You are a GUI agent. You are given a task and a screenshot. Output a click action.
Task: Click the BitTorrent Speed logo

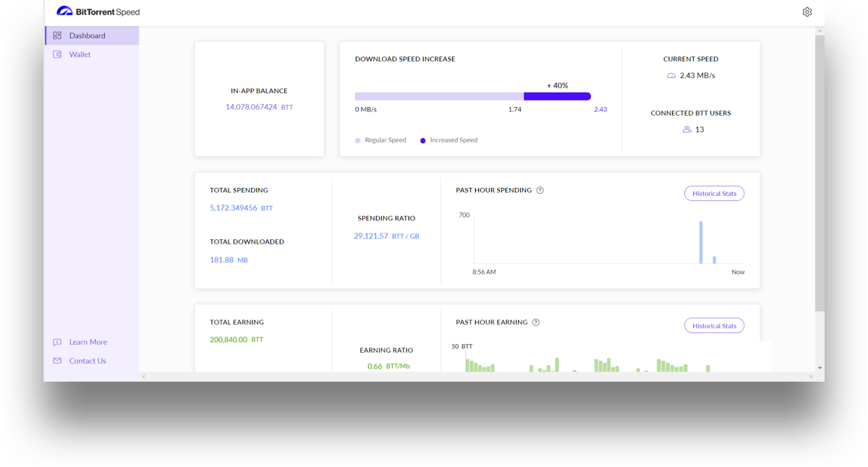coord(98,12)
